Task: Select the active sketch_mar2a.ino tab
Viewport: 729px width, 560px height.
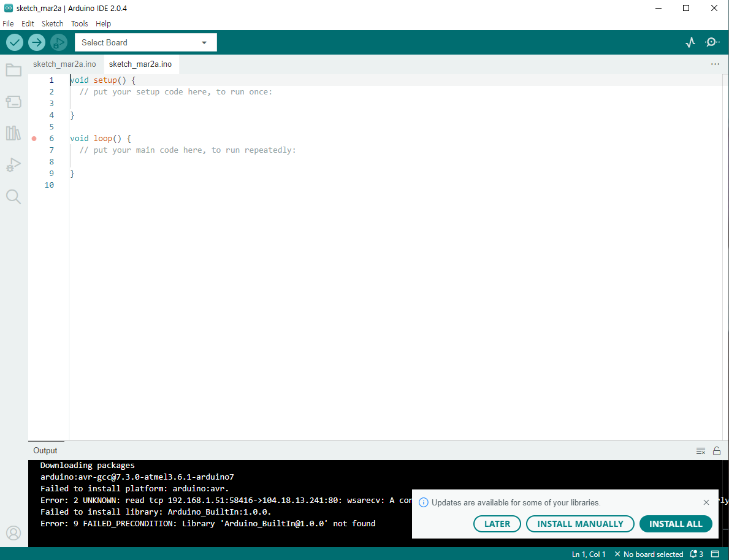Action: [x=140, y=64]
